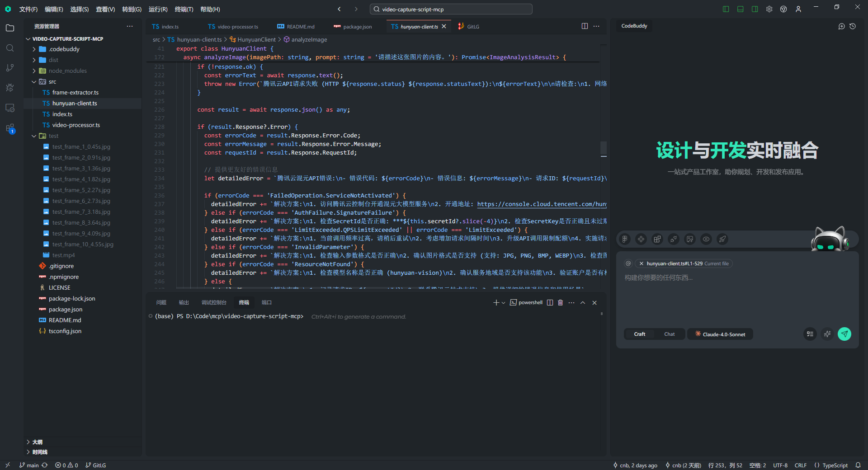Open the Edit menu
Image resolution: width=868 pixels, height=470 pixels.
tap(54, 9)
